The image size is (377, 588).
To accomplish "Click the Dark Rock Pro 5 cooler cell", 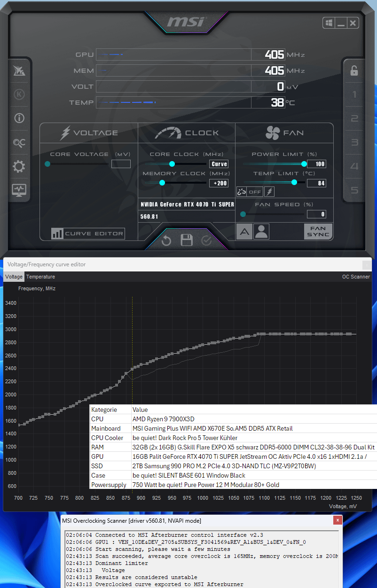I will (254, 438).
